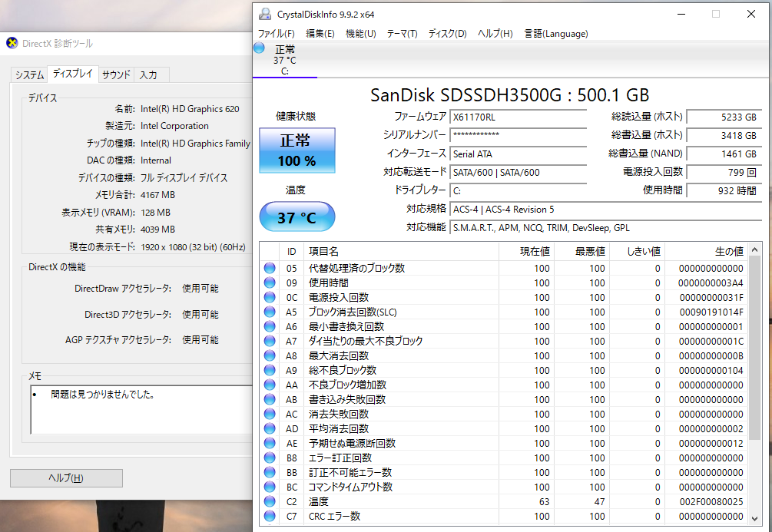Click the 対応転送モード field SATA/600
772x532 pixels.
(518, 172)
